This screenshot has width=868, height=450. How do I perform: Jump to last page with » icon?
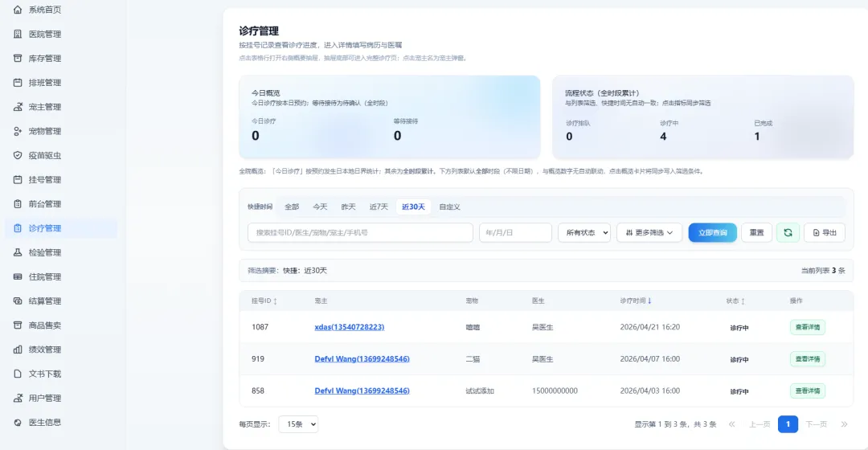click(x=844, y=424)
